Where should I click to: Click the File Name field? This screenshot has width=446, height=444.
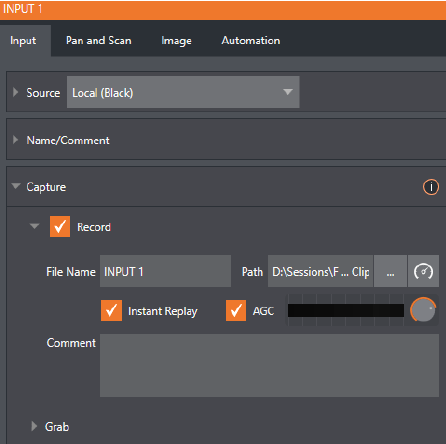(165, 271)
